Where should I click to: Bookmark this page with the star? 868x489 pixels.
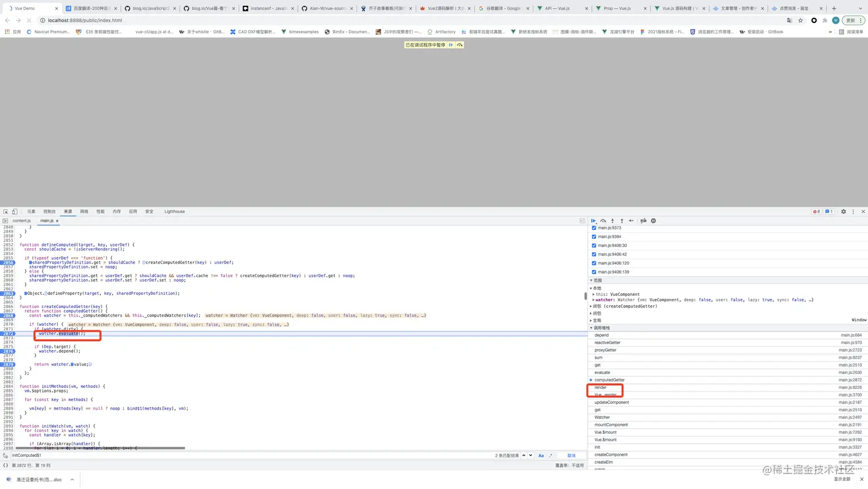801,20
